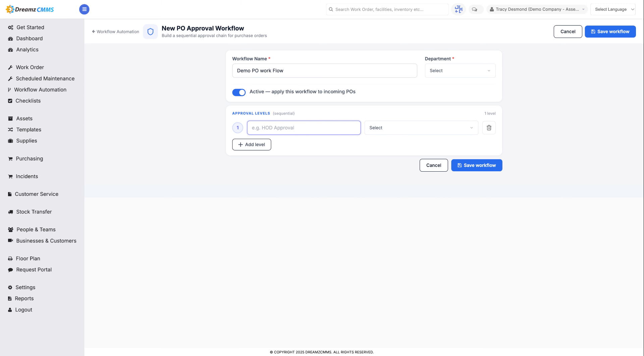Click the search magnifier icon
This screenshot has height=356, width=644.
(x=331, y=9)
